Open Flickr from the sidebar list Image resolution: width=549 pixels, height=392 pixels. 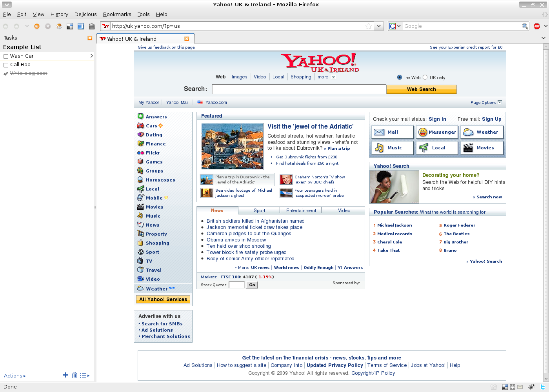[153, 153]
